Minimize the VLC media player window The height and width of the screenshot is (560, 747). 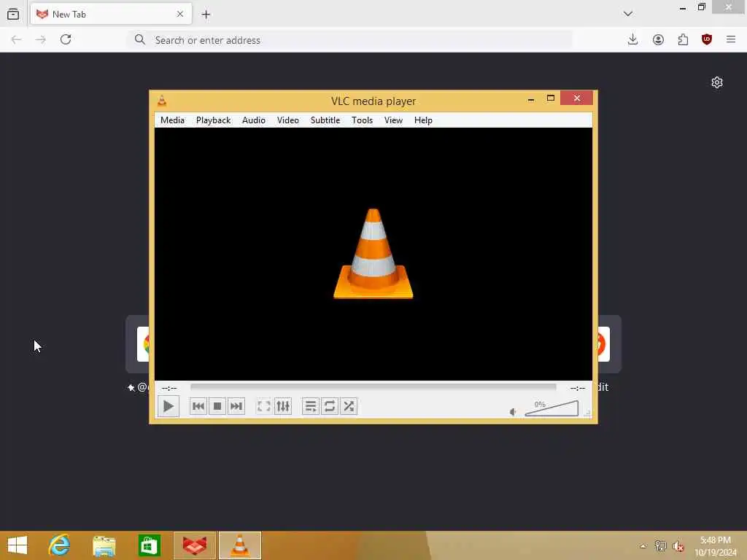531,99
